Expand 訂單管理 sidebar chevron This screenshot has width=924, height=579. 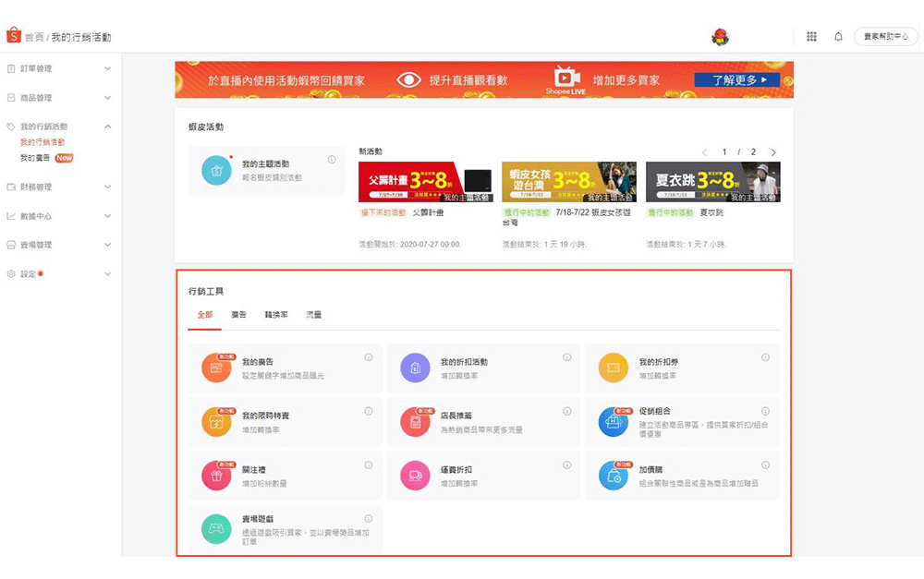[108, 68]
